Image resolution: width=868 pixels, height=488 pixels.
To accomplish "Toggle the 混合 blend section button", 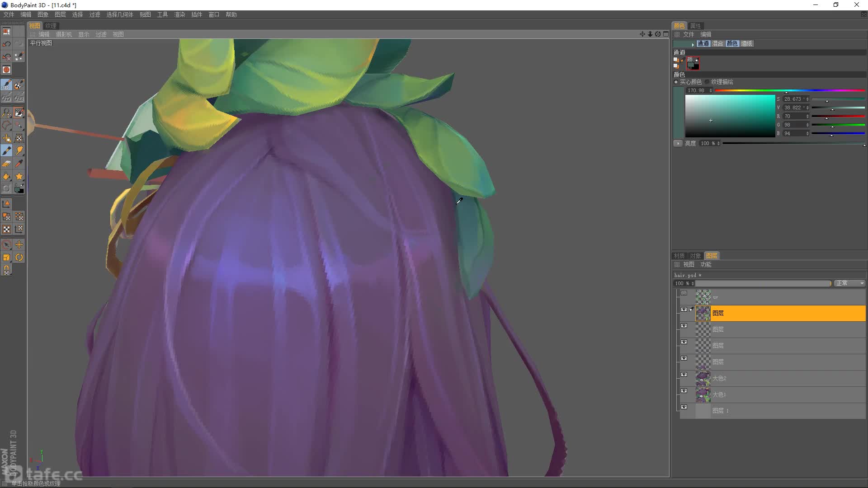I will 717,44.
